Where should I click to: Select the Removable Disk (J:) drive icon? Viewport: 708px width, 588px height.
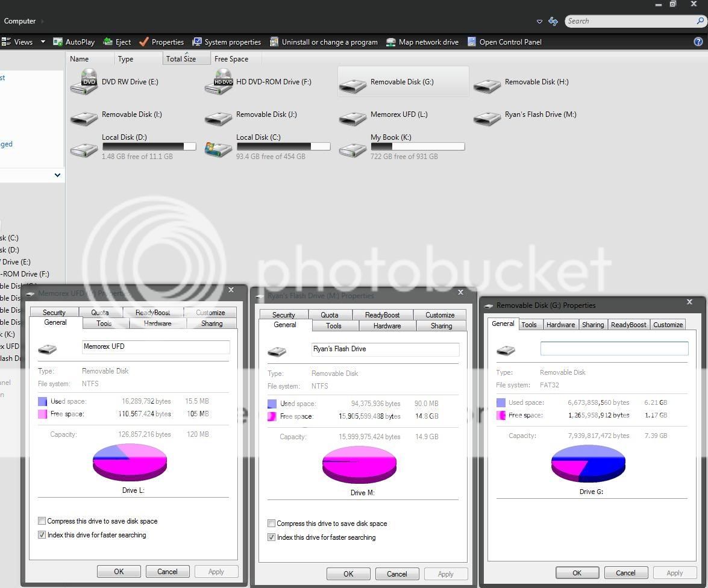point(219,118)
